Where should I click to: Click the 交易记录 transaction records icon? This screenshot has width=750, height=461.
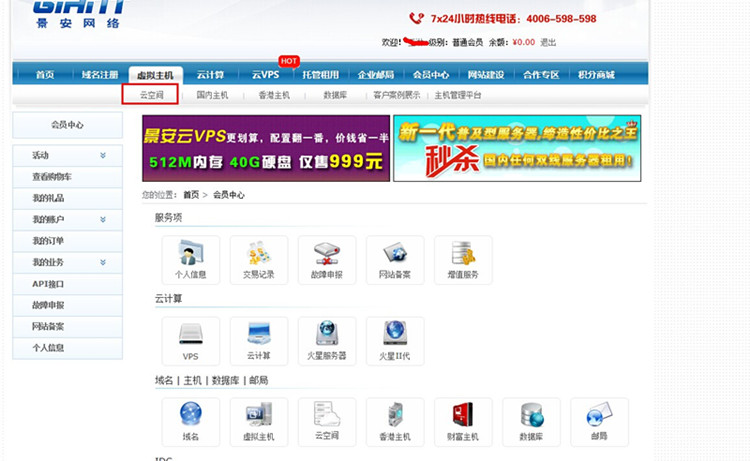pyautogui.click(x=258, y=259)
